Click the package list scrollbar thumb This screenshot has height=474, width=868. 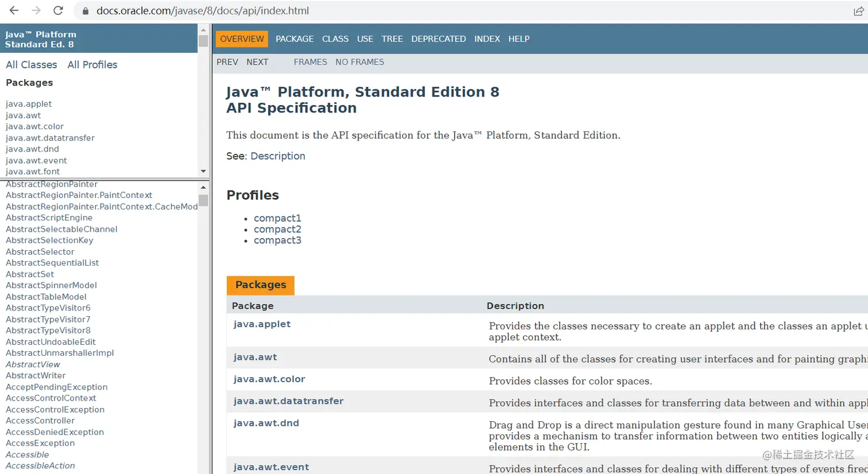[203, 41]
